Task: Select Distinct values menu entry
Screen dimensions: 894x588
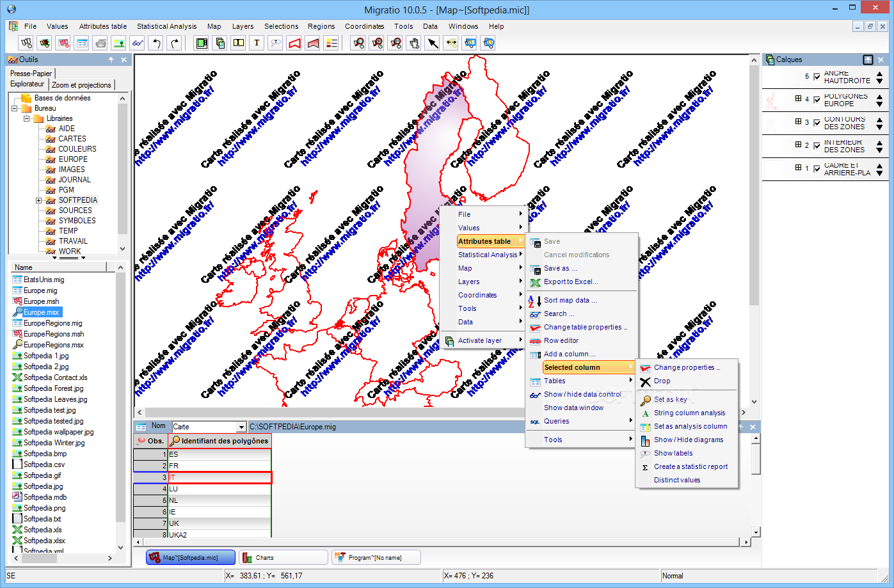Action: point(687,480)
